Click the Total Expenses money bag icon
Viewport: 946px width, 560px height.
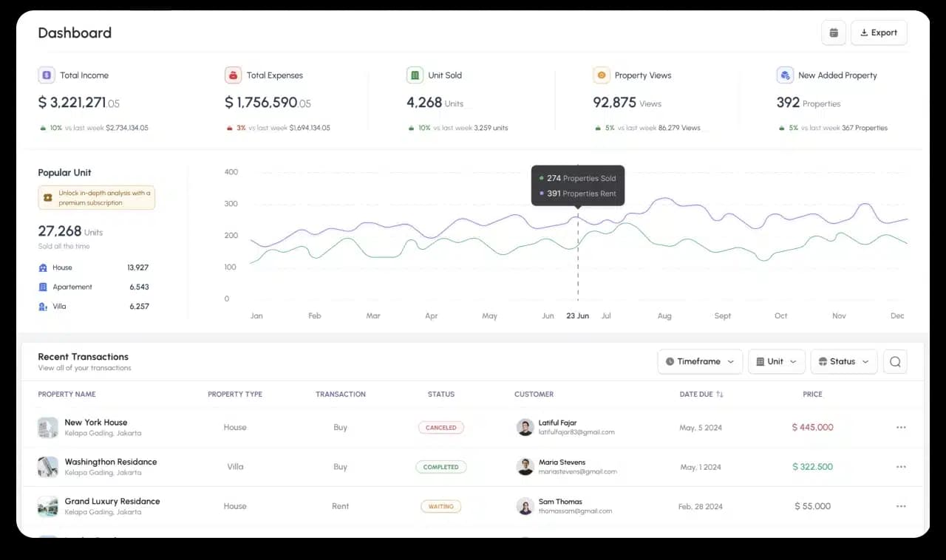click(233, 75)
